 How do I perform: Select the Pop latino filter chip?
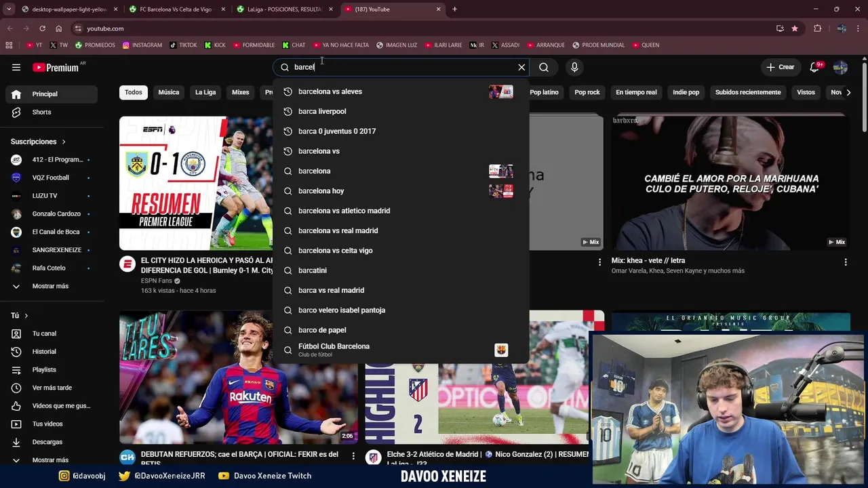click(x=544, y=92)
